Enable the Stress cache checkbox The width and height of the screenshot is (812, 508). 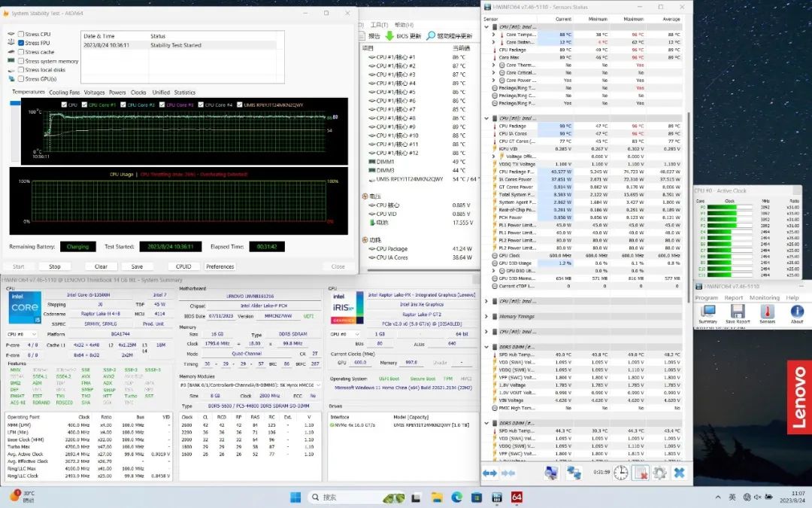point(21,52)
